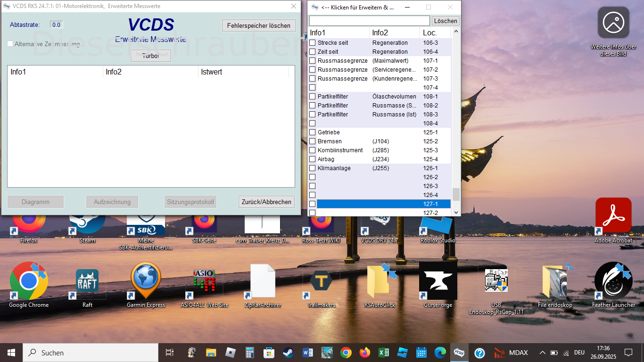Open Trailmakers desktop icon
This screenshot has width=644, height=362.
[321, 281]
